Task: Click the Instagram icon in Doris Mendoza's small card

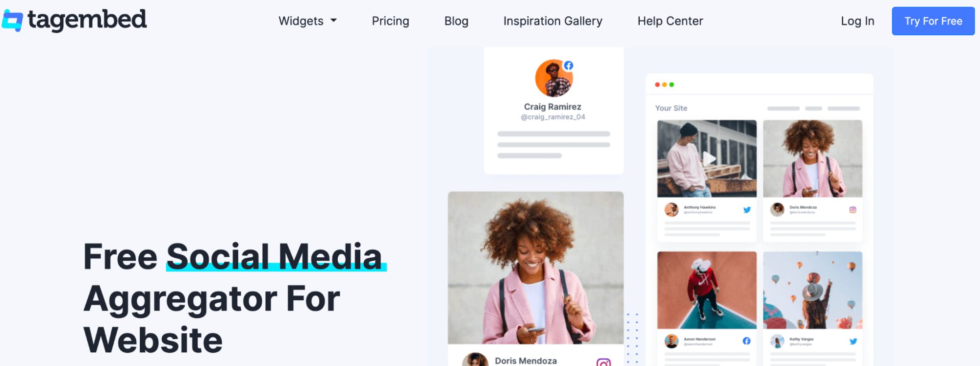Action: (853, 210)
